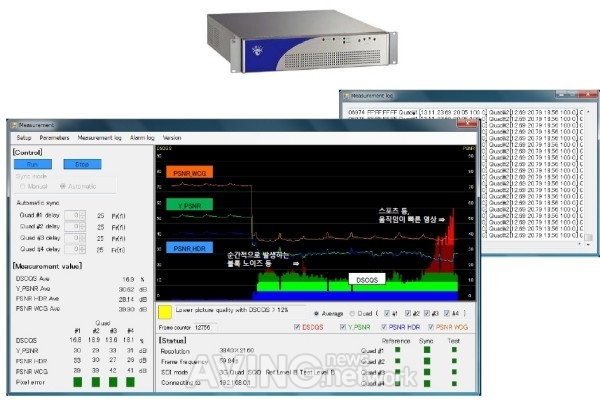The image size is (600, 400).
Task: Click the blue Stop button
Action: (82, 164)
